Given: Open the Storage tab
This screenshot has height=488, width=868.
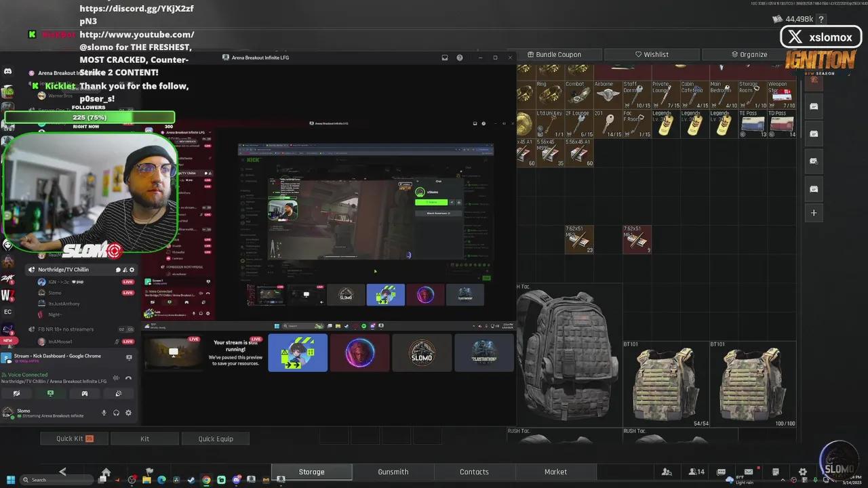Looking at the screenshot, I should pyautogui.click(x=311, y=472).
